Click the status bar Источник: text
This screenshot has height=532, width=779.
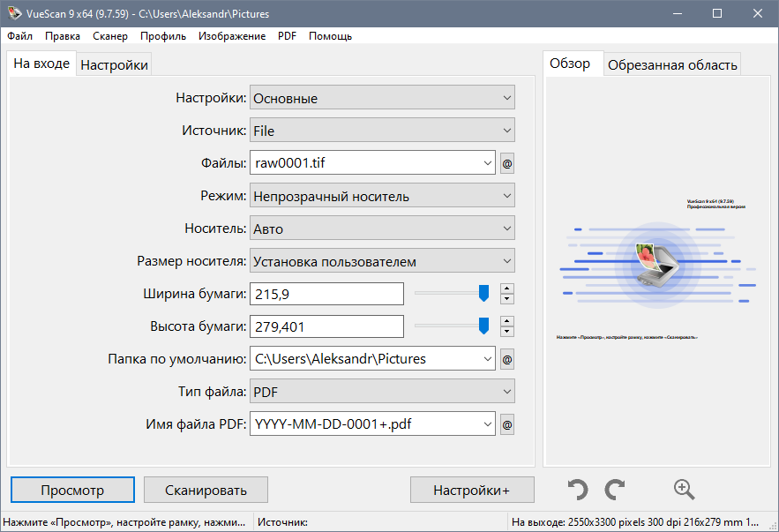pos(282,522)
